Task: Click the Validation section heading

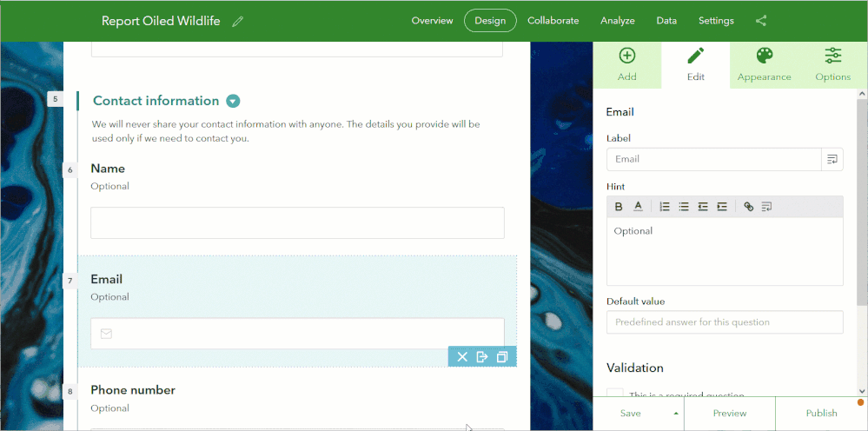Action: (x=635, y=368)
